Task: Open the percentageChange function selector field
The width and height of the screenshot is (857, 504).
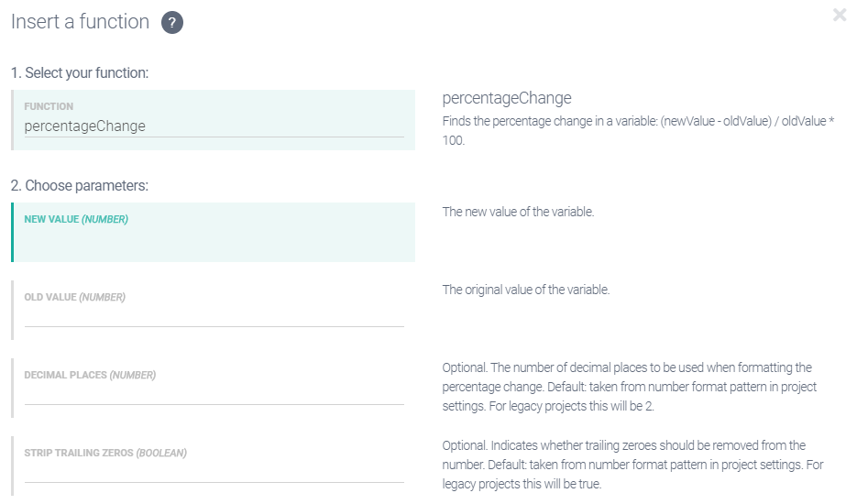Action: click(214, 126)
